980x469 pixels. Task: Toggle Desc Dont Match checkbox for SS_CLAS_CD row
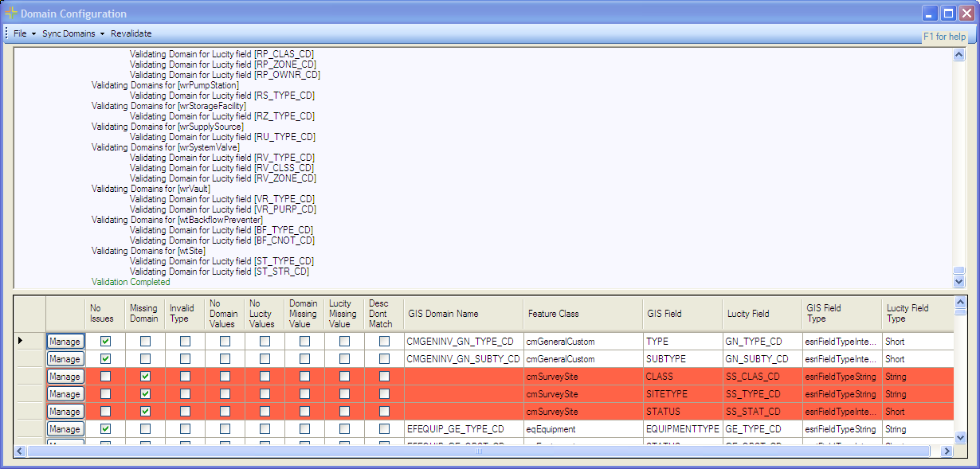pyautogui.click(x=384, y=377)
